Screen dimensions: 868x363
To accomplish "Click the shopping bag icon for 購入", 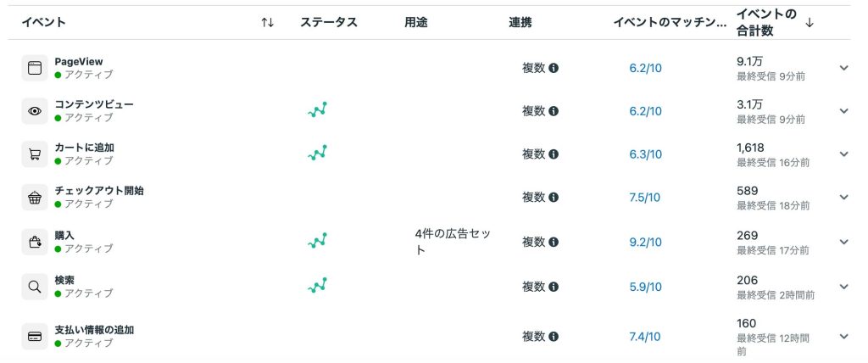I will [x=34, y=243].
